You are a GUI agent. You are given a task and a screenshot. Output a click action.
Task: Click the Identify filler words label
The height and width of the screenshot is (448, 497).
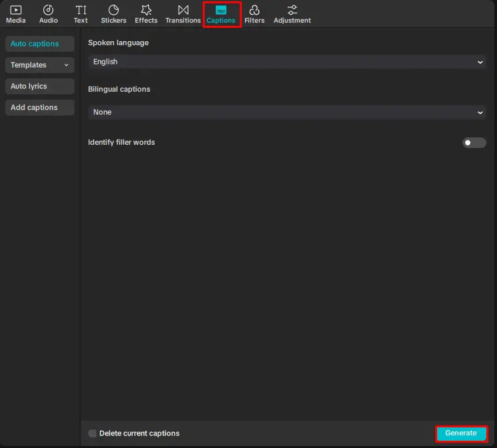(x=122, y=142)
